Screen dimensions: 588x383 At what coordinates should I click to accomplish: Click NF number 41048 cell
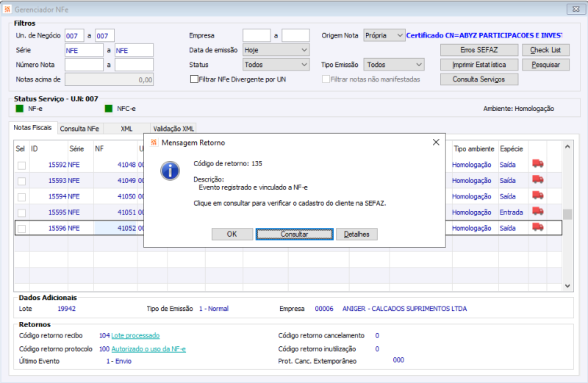115,165
